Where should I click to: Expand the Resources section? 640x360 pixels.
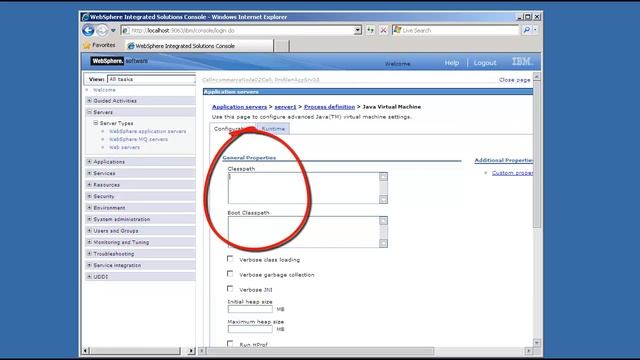click(89, 184)
